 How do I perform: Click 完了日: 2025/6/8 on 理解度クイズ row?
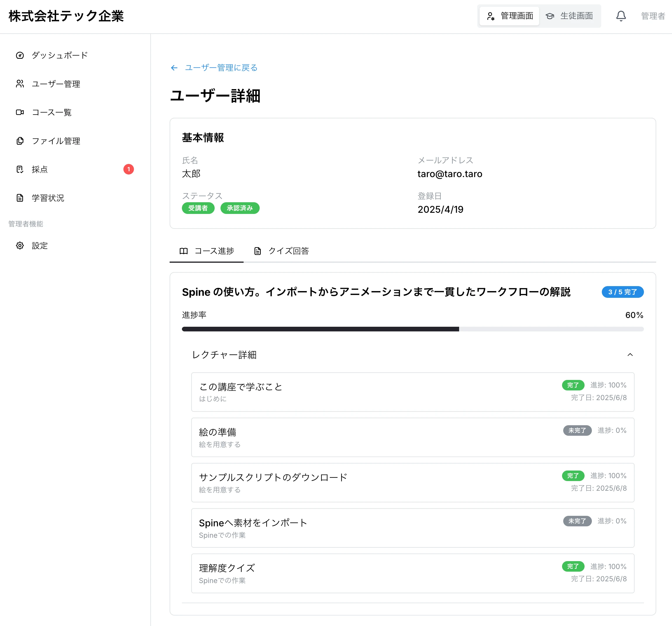tap(599, 579)
